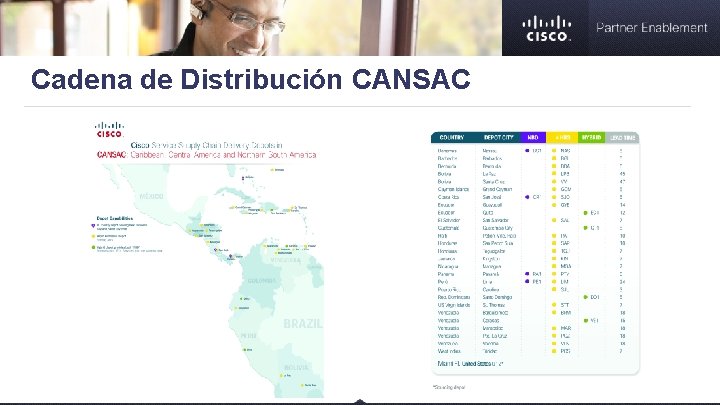Click the BOLIVIA label on the map
Screen dimensions: 720x405
click(x=296, y=368)
